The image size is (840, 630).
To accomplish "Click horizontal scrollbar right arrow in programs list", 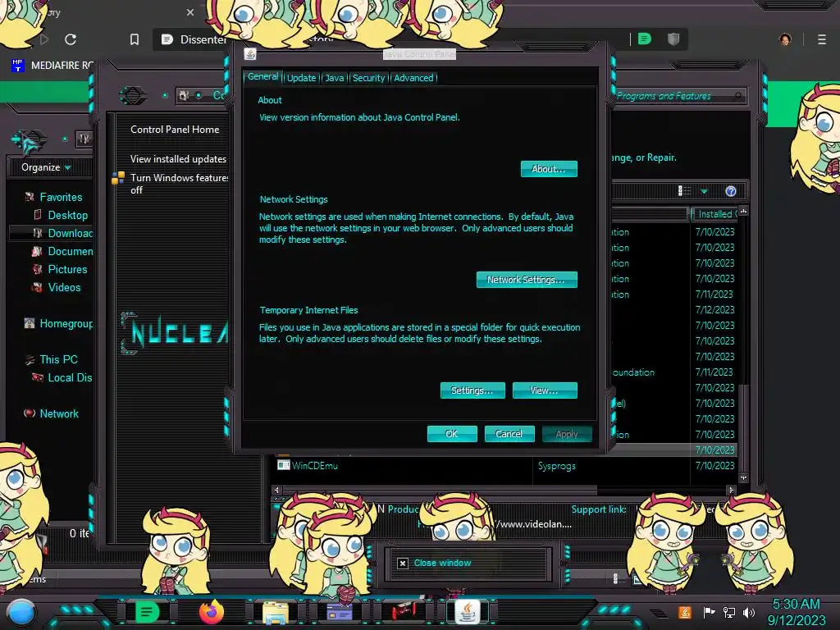I will pos(731,490).
